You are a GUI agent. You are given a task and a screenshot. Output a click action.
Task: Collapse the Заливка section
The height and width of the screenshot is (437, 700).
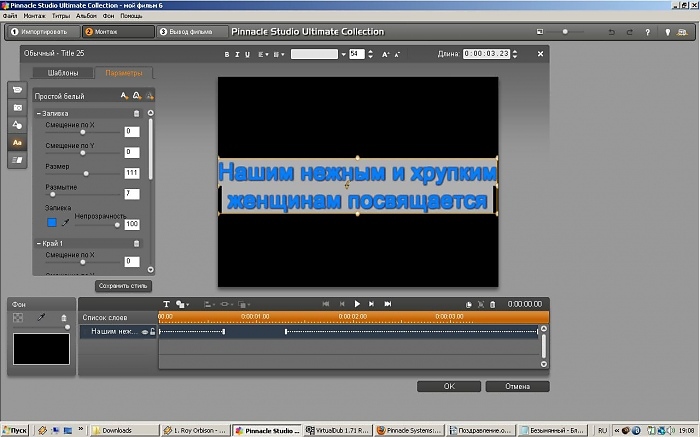[x=39, y=113]
